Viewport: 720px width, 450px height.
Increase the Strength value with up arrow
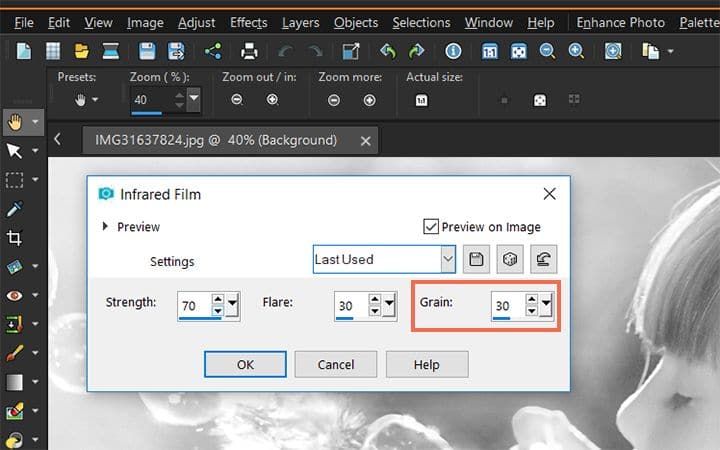click(218, 299)
